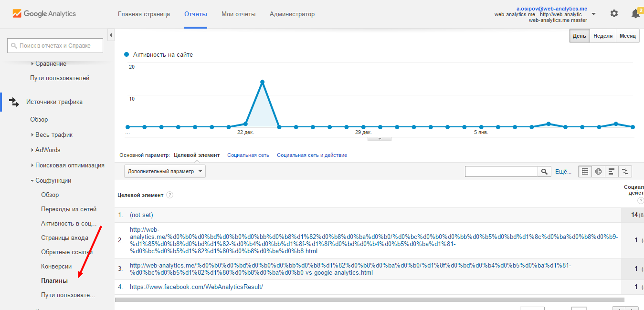Open the Конверсии report
Viewport: 644px width, 310px height.
click(56, 267)
